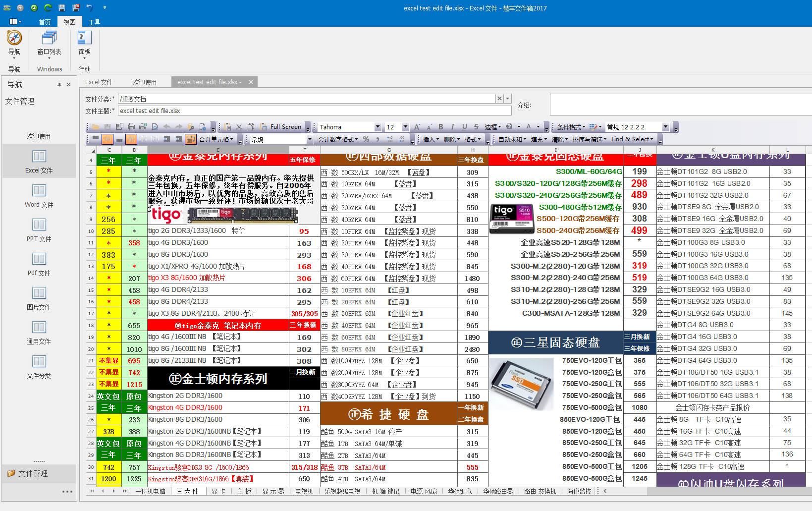
Task: Toggle wrap text button
Action: pyautogui.click(x=191, y=139)
